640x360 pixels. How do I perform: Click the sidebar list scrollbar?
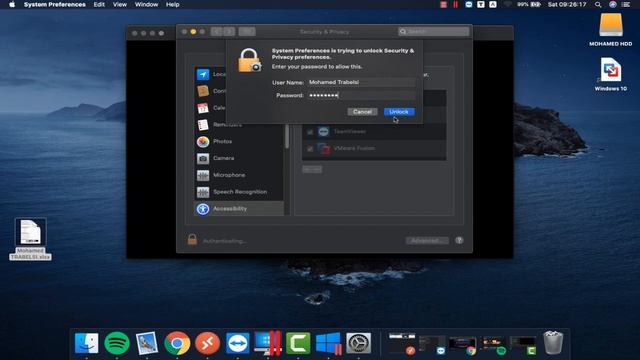tap(287, 137)
